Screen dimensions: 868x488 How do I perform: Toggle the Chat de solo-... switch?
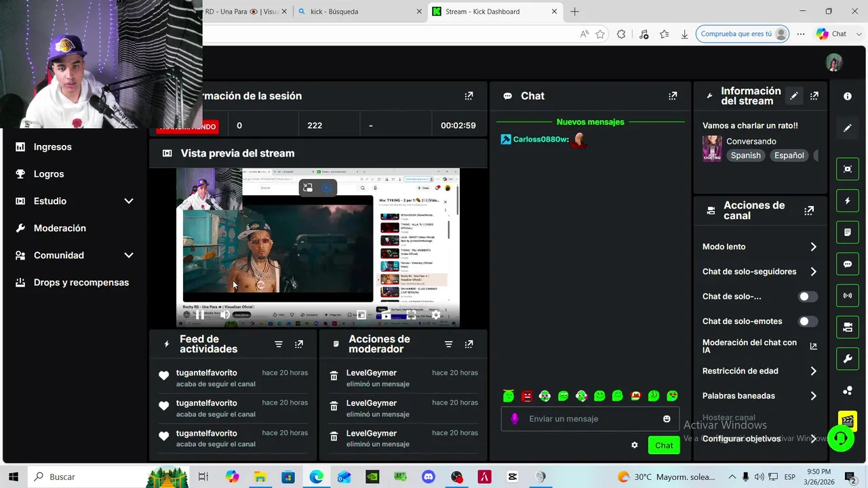pos(807,296)
